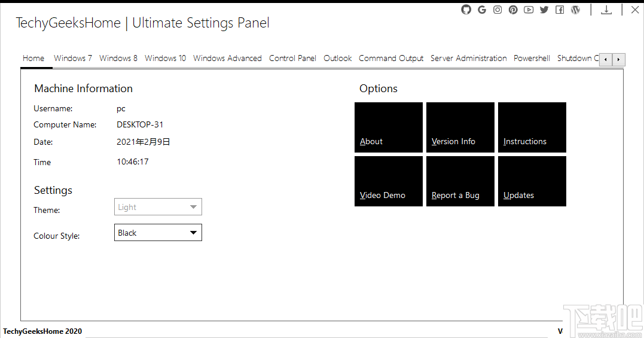Open the Command Output tab
The width and height of the screenshot is (644, 338).
pyautogui.click(x=391, y=58)
